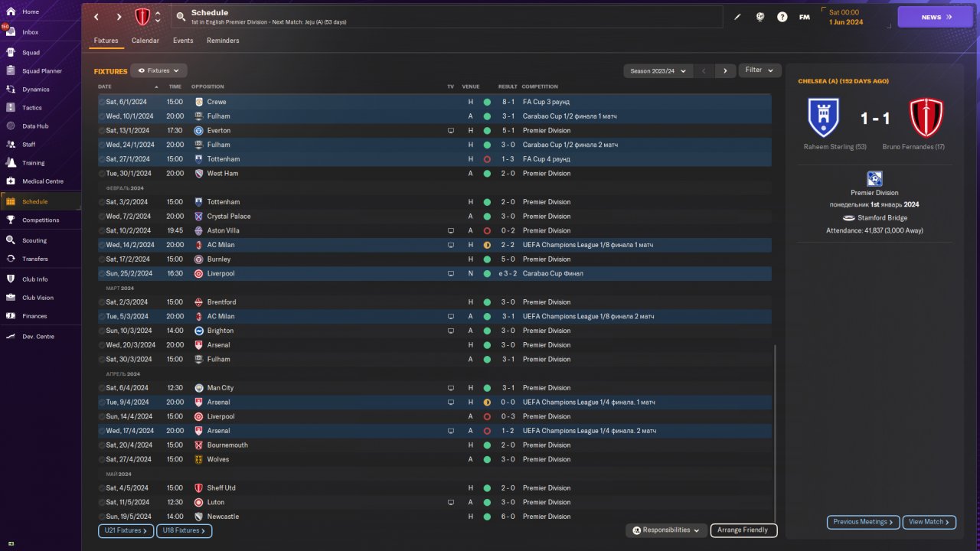Click the Arrange Friendly button
980x551 pixels.
[743, 530]
